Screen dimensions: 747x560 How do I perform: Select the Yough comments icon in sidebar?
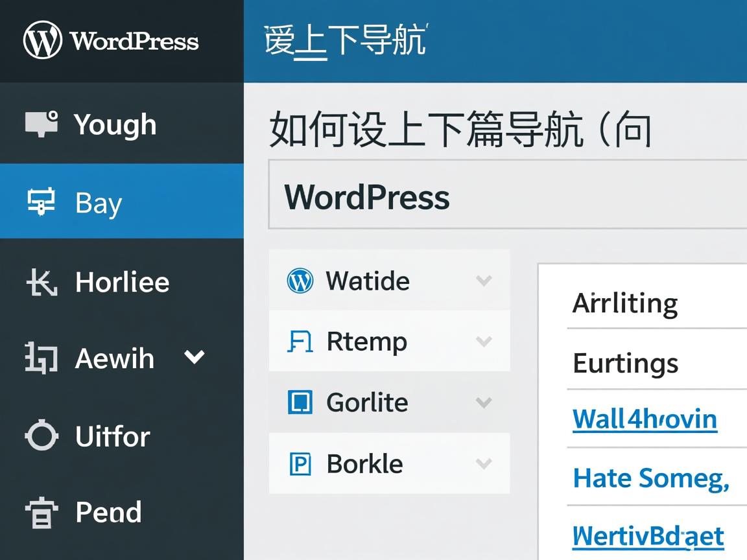point(41,123)
